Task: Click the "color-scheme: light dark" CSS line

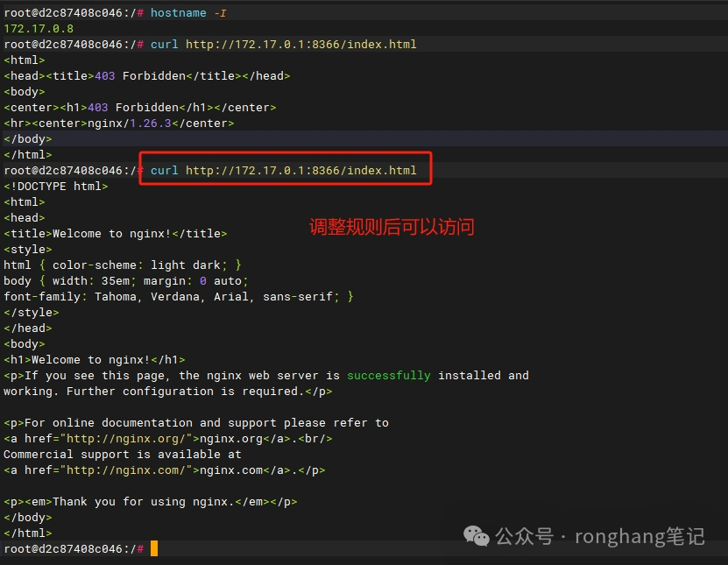Action: [x=123, y=265]
